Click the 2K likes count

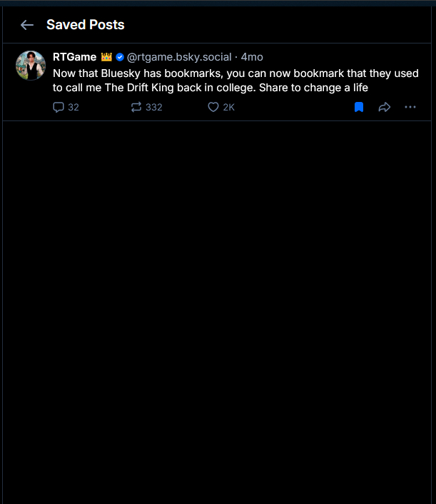click(228, 108)
